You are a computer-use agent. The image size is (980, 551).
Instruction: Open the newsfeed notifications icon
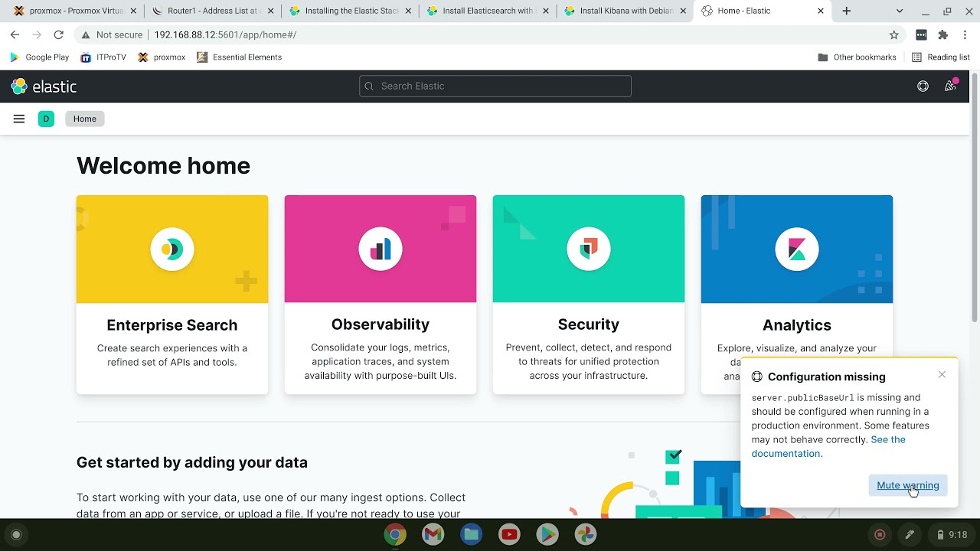pos(950,86)
